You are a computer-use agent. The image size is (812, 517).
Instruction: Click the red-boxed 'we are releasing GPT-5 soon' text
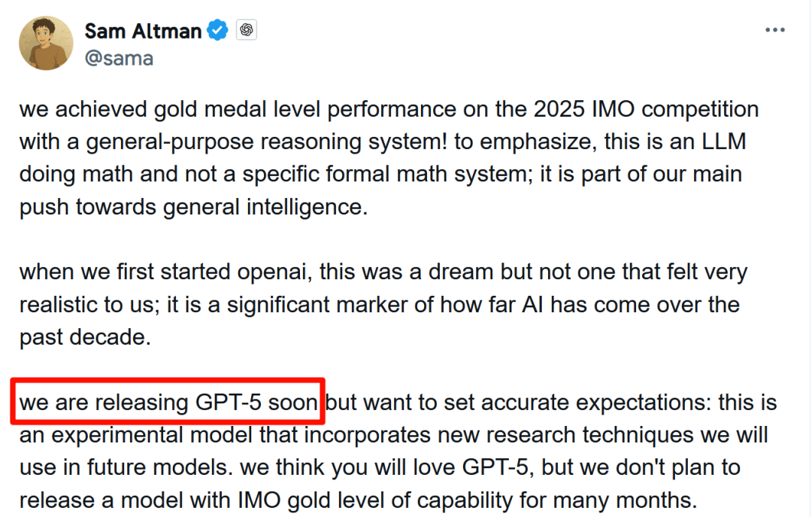click(165, 403)
